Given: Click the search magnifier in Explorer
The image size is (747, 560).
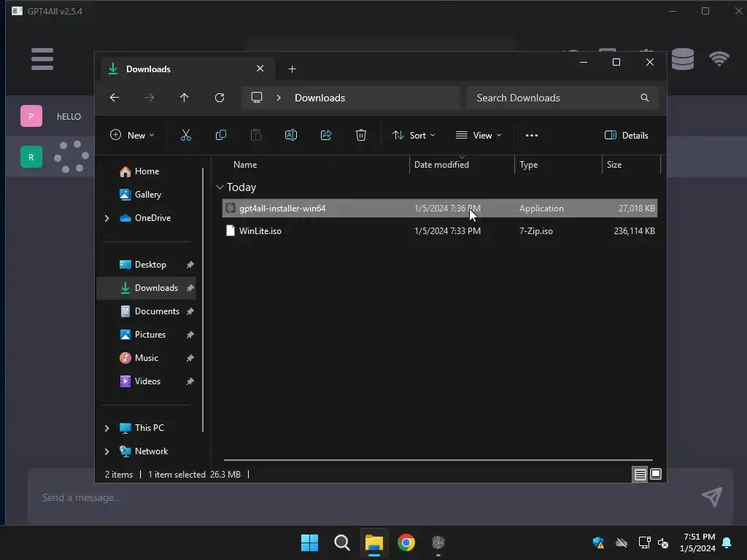Looking at the screenshot, I should coord(645,98).
